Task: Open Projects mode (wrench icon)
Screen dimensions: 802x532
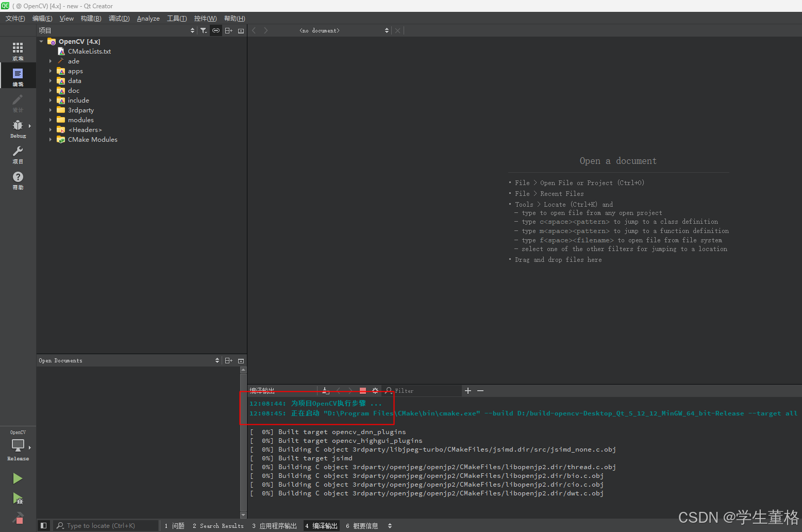Action: click(x=18, y=154)
